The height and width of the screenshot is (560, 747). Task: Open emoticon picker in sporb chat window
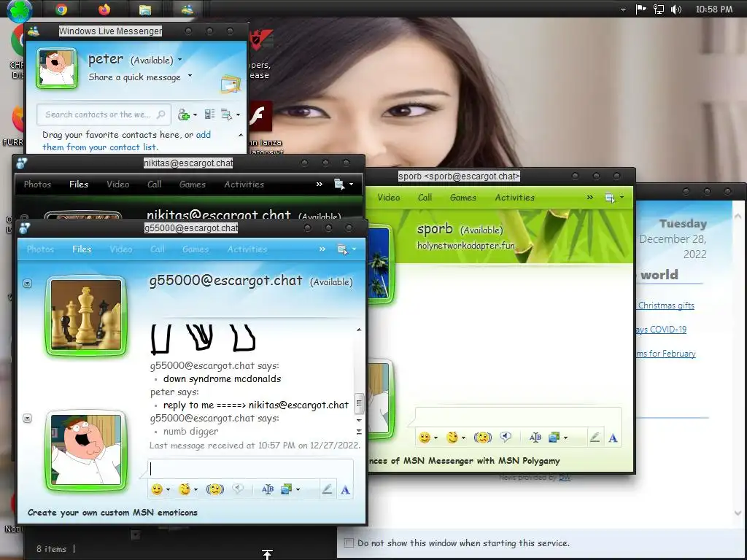pyautogui.click(x=425, y=437)
